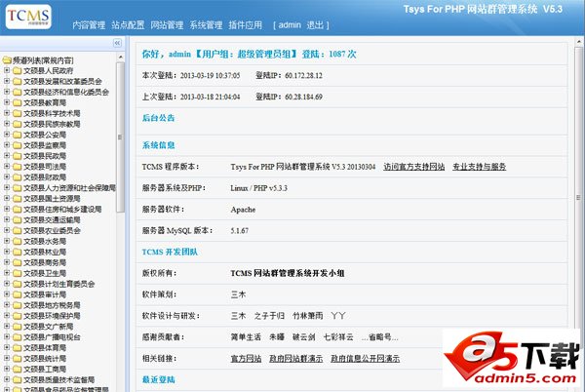Screen dimensions: 585x392
Task: Expand the 文硕县监察局 tree node
Action: point(7,144)
